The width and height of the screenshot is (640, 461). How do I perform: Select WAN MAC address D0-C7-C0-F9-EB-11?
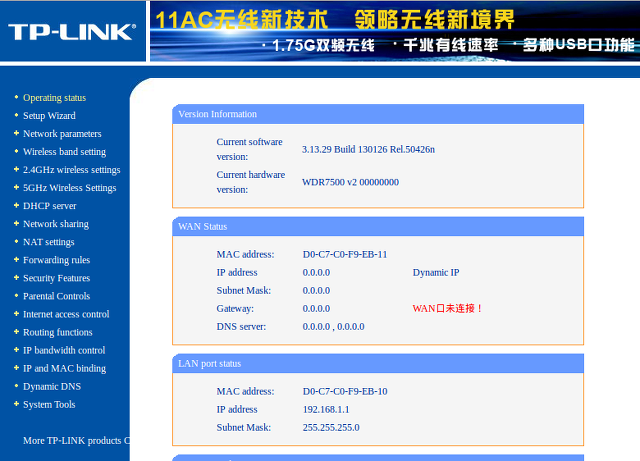[x=345, y=254]
